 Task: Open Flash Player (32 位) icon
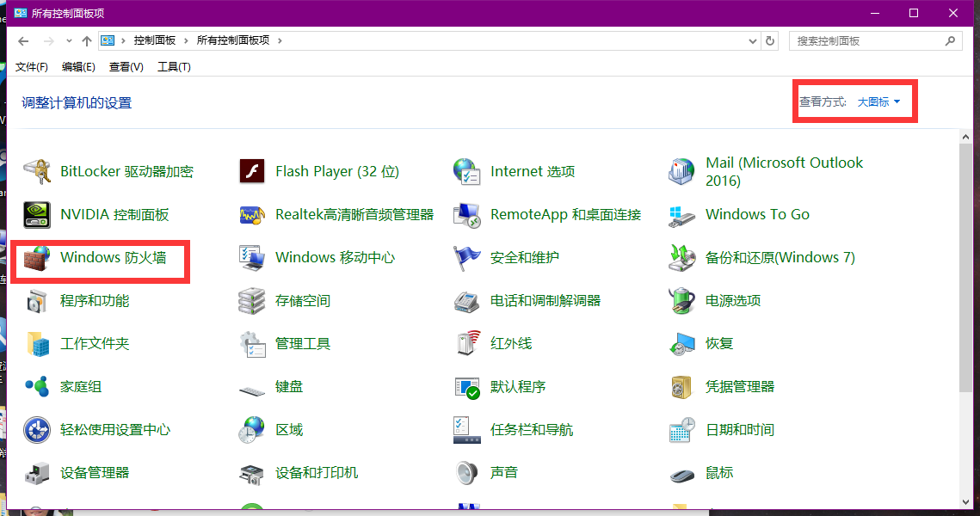pyautogui.click(x=252, y=172)
